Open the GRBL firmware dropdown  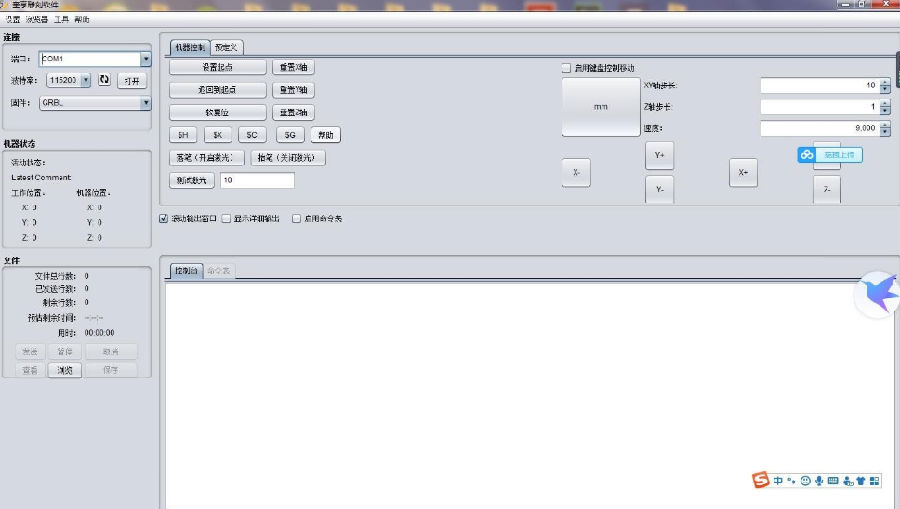point(146,102)
